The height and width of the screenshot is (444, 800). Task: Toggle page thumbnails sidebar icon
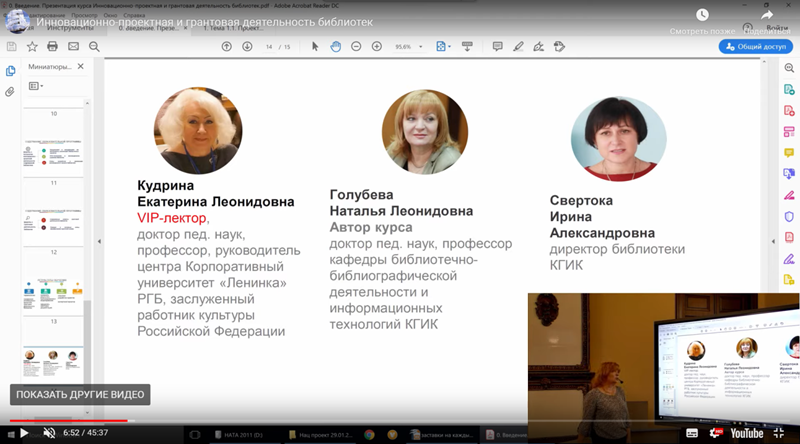pyautogui.click(x=10, y=71)
